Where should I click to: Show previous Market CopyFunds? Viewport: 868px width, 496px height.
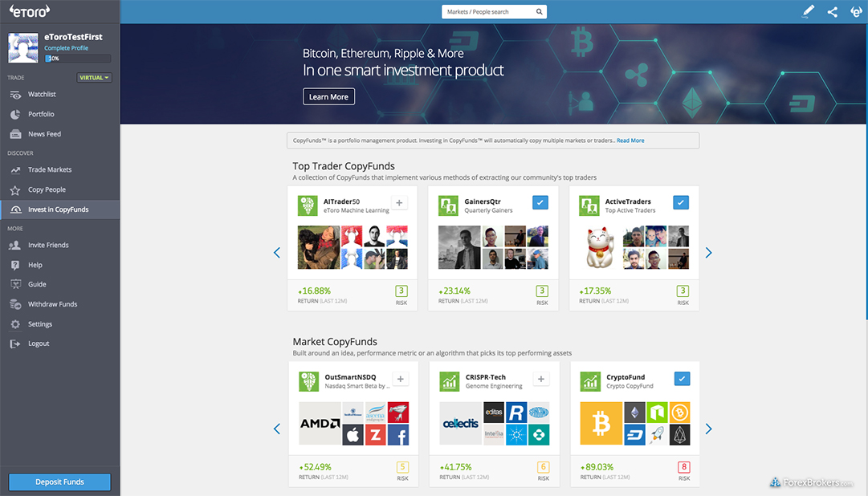pyautogui.click(x=277, y=429)
